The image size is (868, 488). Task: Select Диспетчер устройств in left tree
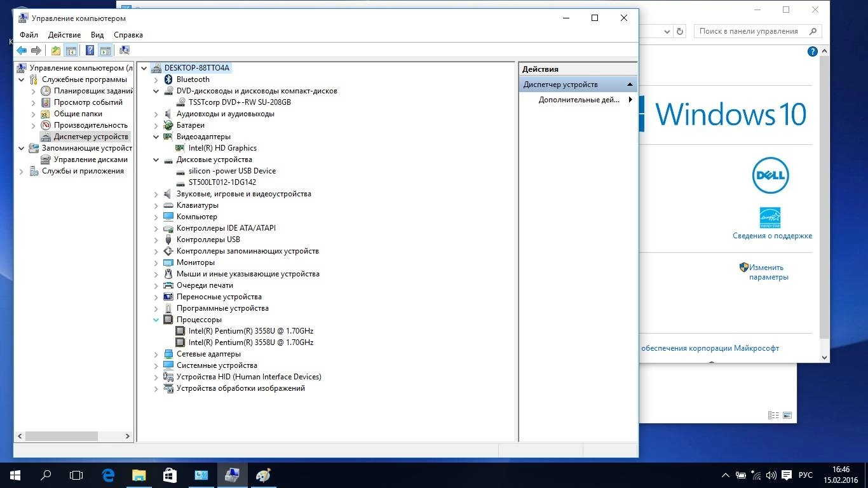pos(91,137)
